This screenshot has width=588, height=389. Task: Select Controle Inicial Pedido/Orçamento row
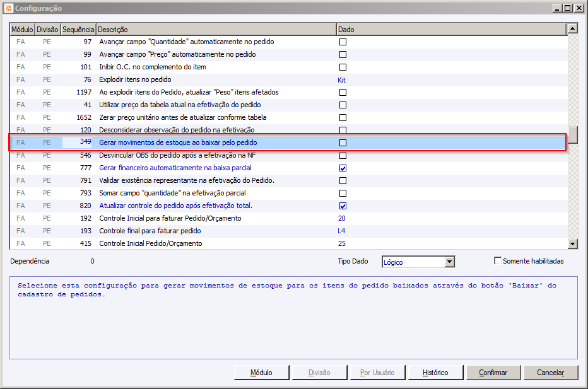pos(288,243)
